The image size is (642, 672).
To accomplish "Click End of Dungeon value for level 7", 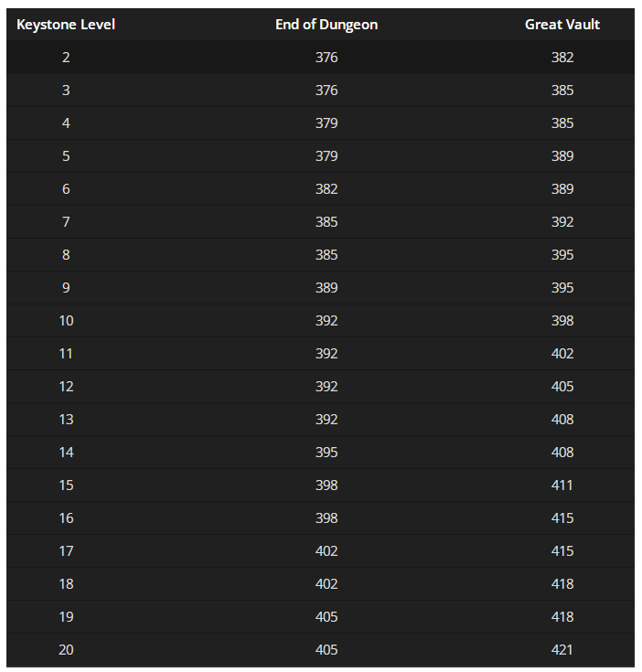I will (326, 222).
